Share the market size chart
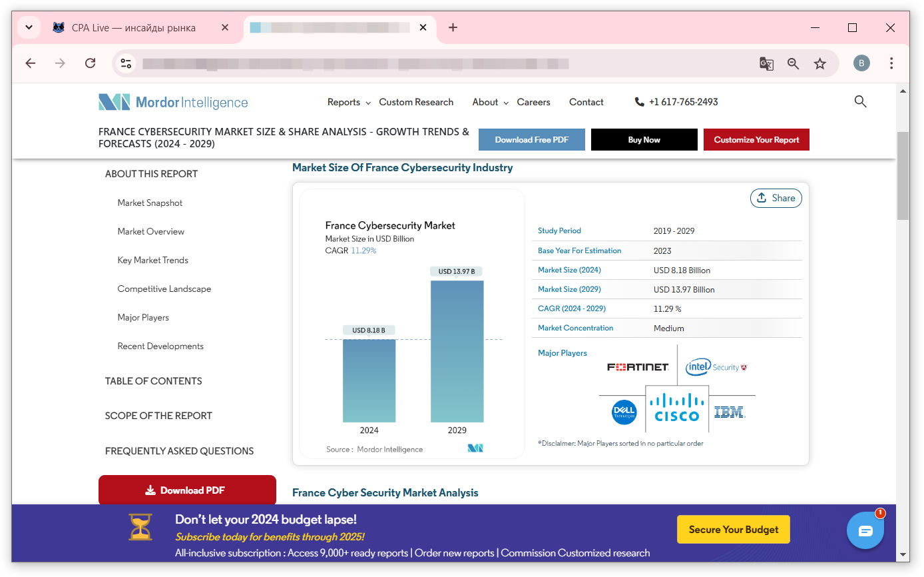The height and width of the screenshot is (577, 924). [x=776, y=198]
